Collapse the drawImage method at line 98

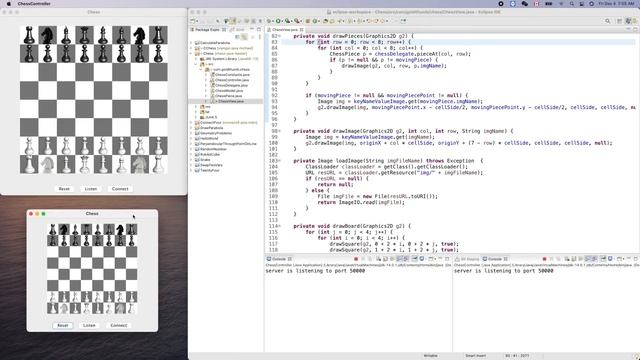point(280,131)
